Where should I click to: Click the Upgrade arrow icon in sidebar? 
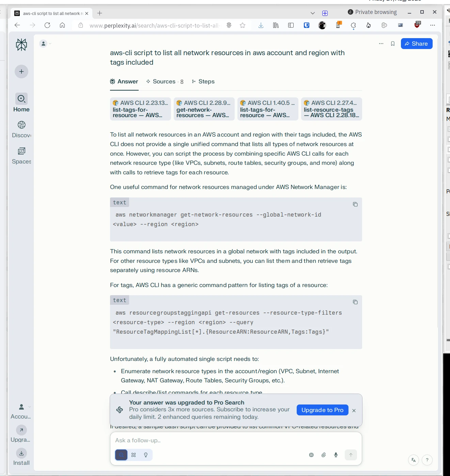tap(21, 430)
